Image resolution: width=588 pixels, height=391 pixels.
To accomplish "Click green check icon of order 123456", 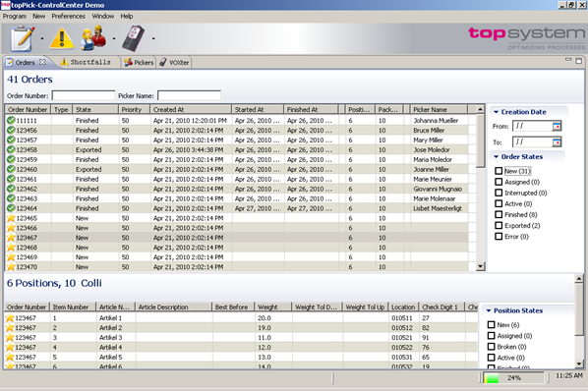I will (11, 130).
